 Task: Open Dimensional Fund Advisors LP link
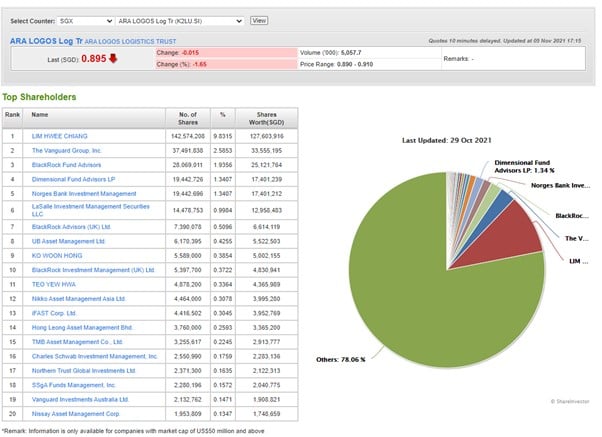pos(73,179)
